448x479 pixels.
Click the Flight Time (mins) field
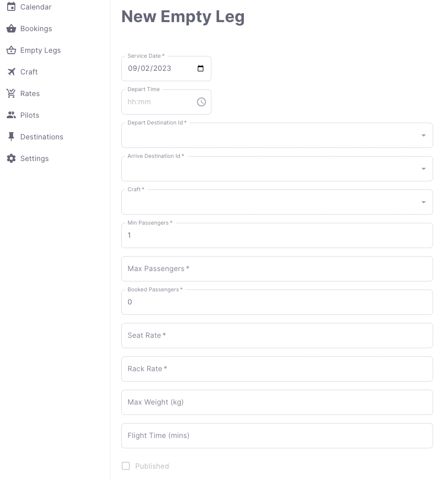[277, 436]
